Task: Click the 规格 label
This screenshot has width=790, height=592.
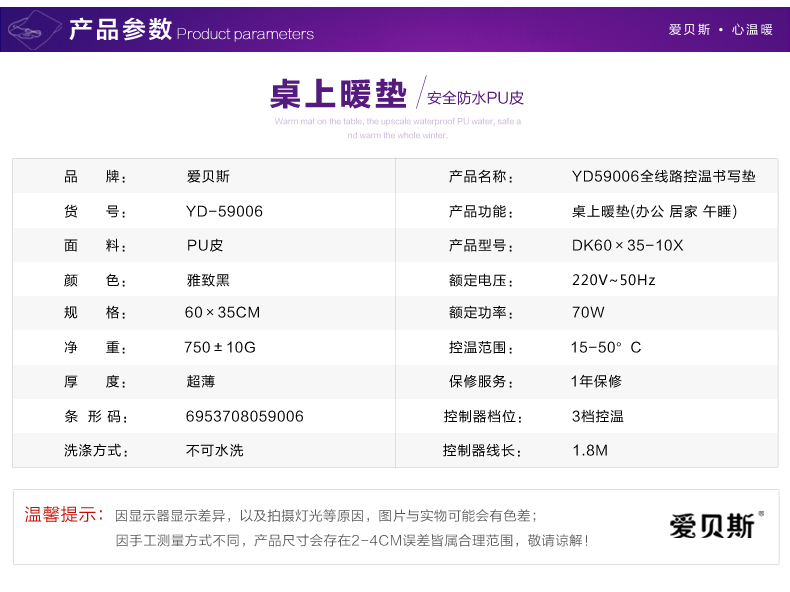Action: pos(95,312)
